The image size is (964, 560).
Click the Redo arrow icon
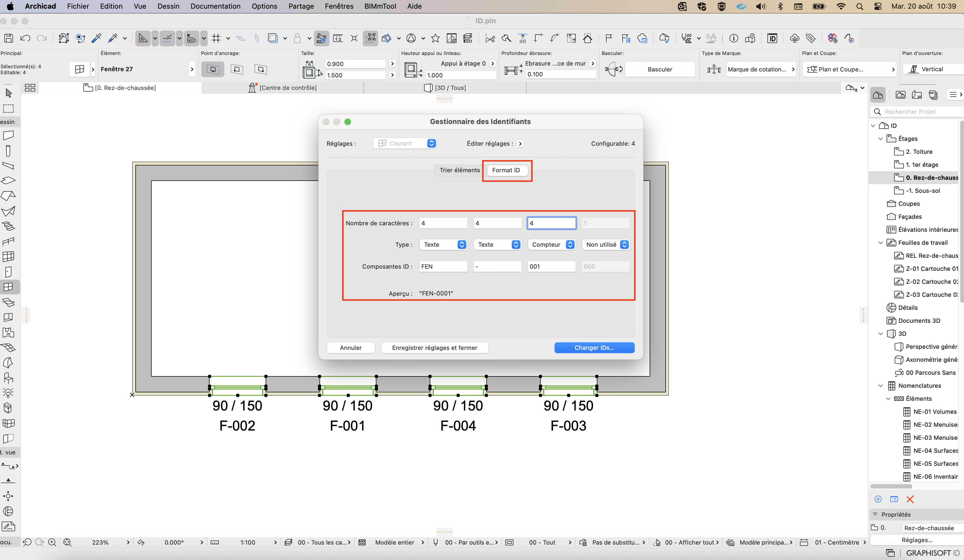pos(42,38)
